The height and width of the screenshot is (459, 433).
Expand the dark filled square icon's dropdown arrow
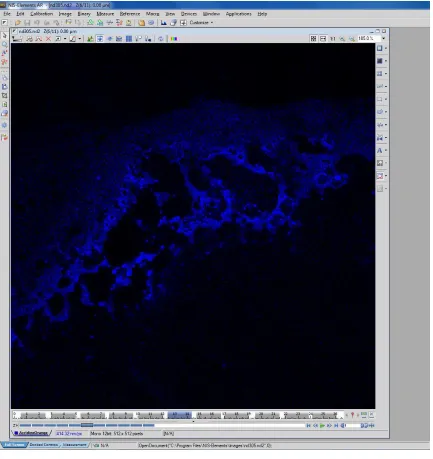(386, 61)
